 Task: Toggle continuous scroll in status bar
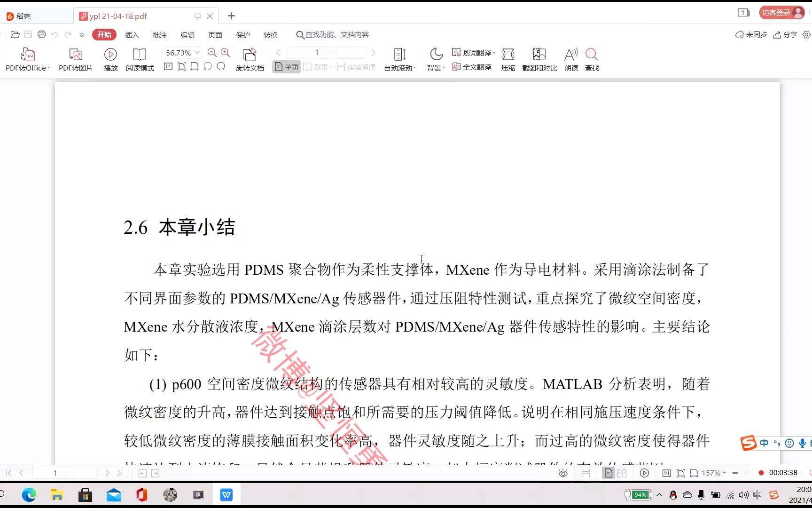click(586, 473)
